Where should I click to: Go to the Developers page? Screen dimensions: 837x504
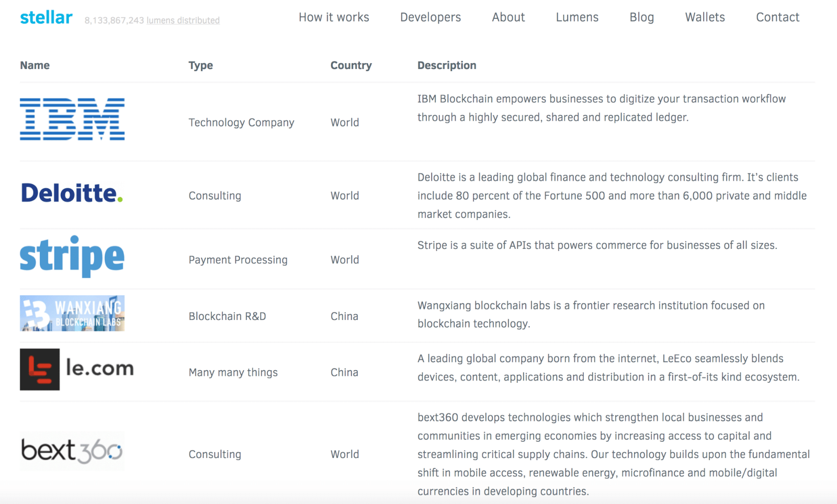pyautogui.click(x=431, y=17)
